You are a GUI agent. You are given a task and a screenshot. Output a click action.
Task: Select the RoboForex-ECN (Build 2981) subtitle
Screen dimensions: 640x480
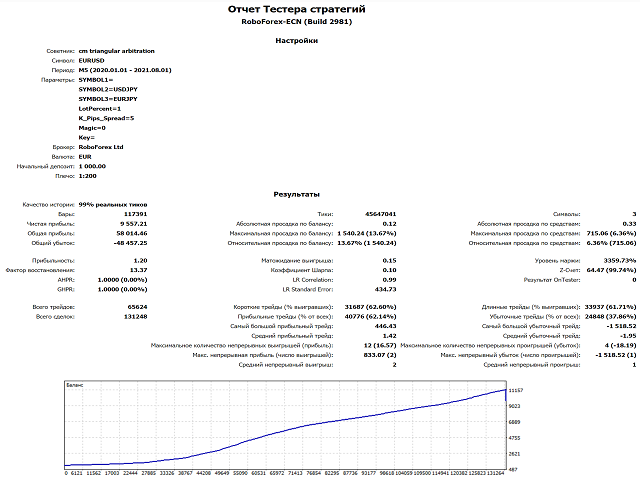coord(296,22)
